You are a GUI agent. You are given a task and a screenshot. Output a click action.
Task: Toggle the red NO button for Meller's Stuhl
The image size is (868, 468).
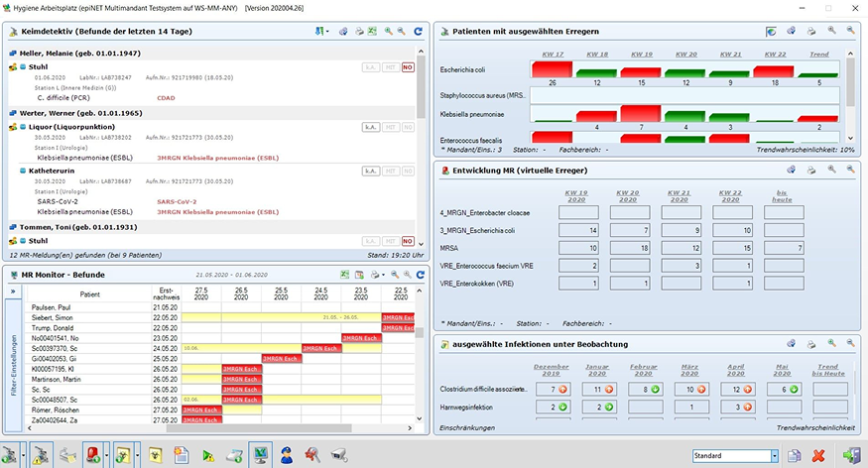tap(408, 67)
